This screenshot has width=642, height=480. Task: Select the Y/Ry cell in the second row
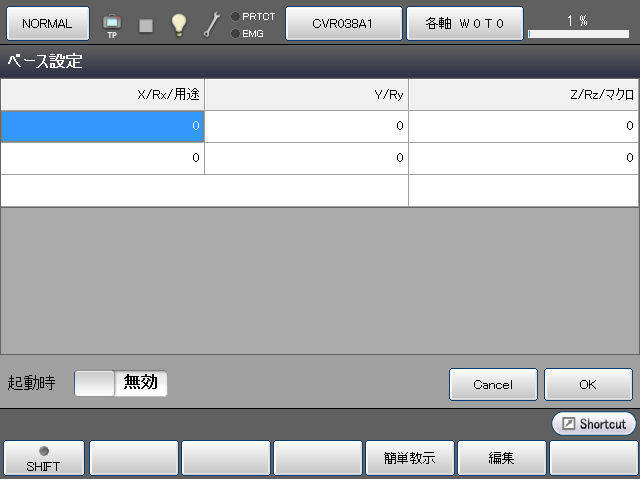tap(306, 158)
